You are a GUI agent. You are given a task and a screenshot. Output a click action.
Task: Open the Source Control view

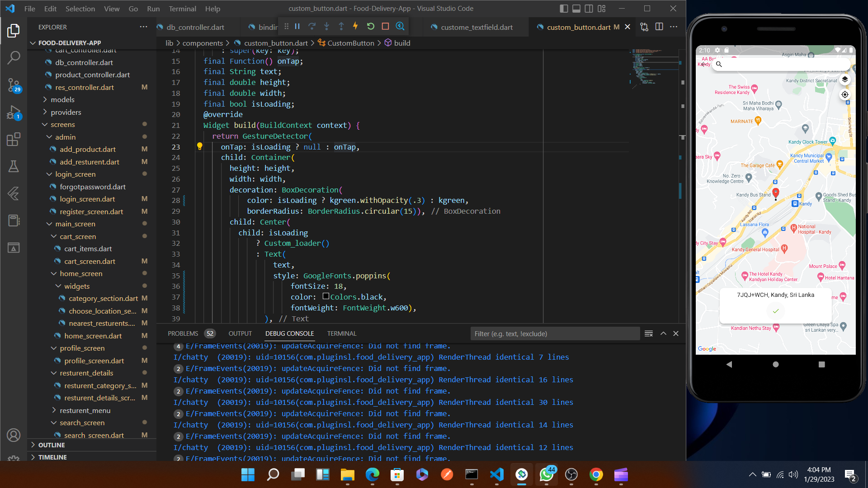coord(13,85)
